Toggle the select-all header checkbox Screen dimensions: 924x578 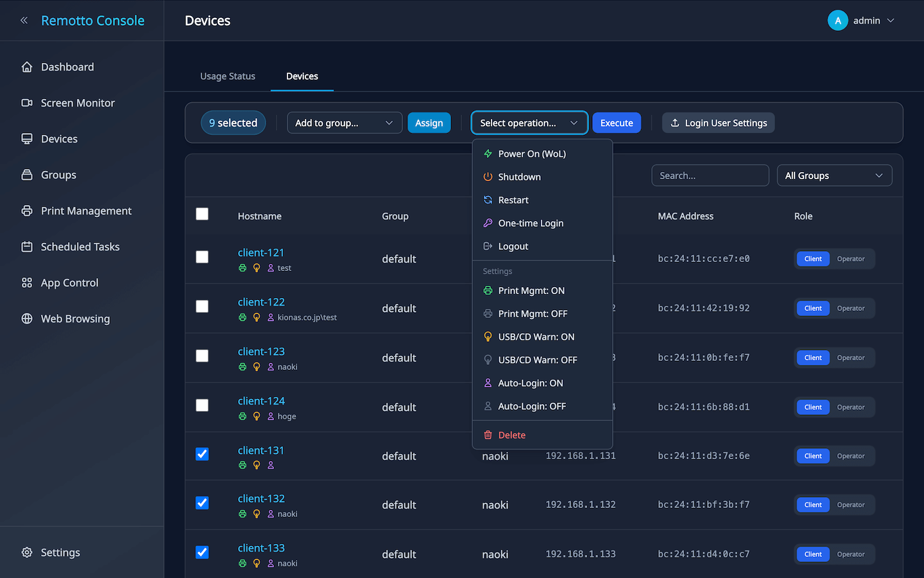[202, 214]
